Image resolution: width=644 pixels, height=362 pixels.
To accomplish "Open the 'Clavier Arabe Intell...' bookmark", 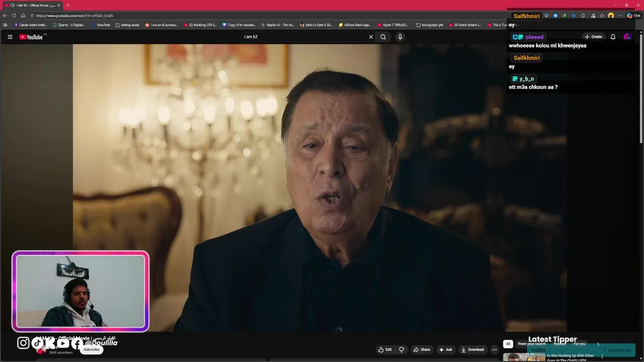I will (31, 25).
